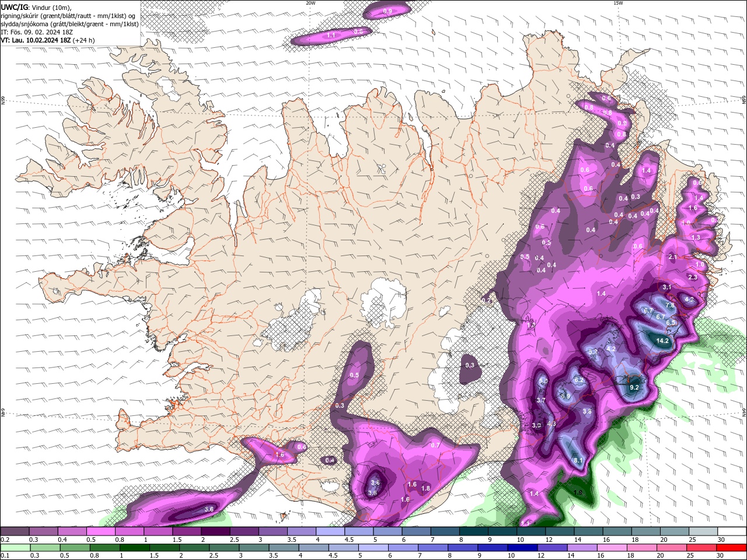Select upper scale swatch between 2 and 2.5
This screenshot has width=747, height=560.
coord(215,531)
